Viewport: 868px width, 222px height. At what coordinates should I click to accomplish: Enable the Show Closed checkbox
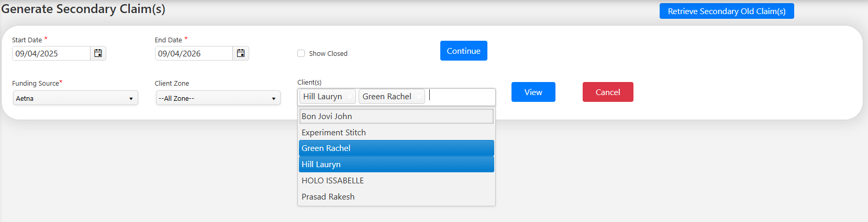pyautogui.click(x=301, y=53)
